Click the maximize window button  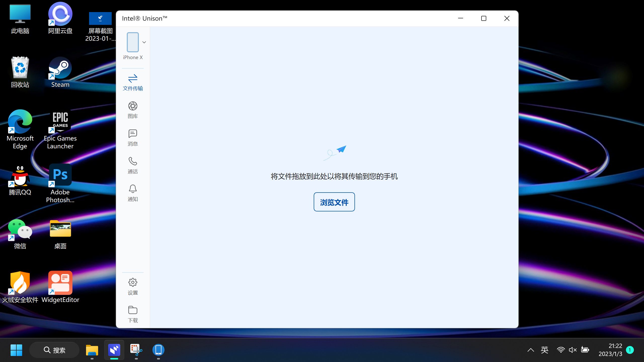tap(484, 18)
